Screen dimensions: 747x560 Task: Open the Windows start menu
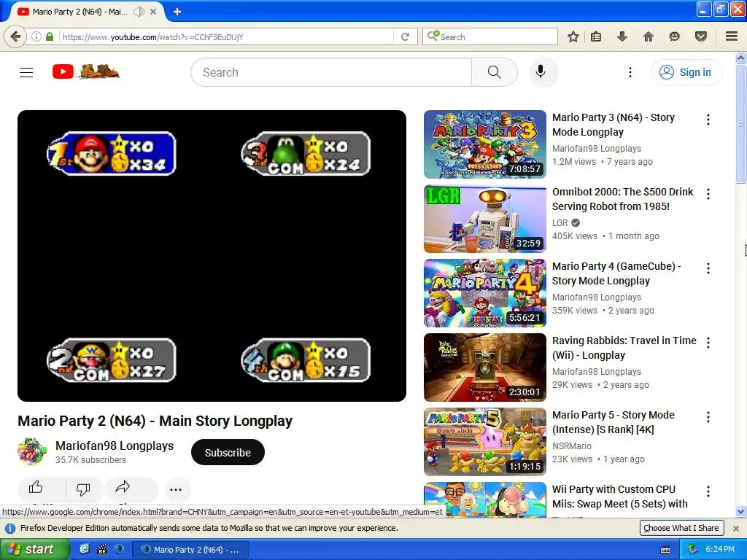click(35, 549)
